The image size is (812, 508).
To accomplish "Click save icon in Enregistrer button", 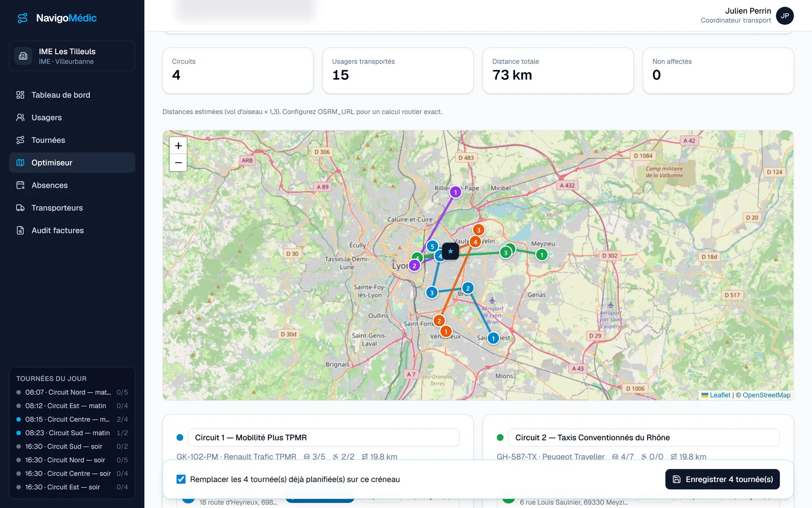I will coord(676,480).
